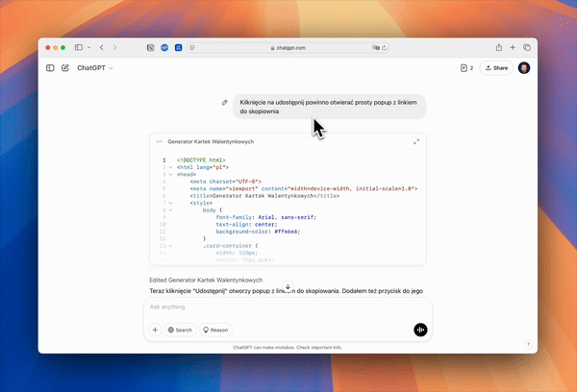Start voice mode with the black waveform button

[420, 330]
